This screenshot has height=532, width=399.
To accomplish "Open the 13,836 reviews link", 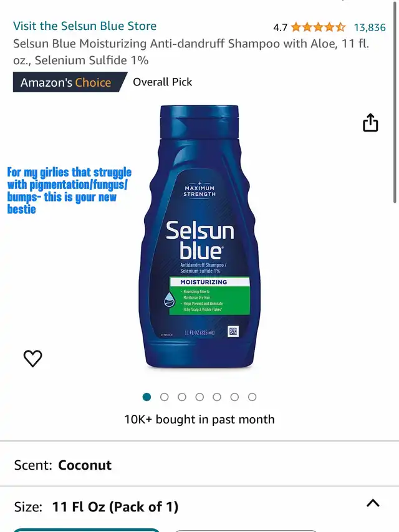I will [370, 27].
